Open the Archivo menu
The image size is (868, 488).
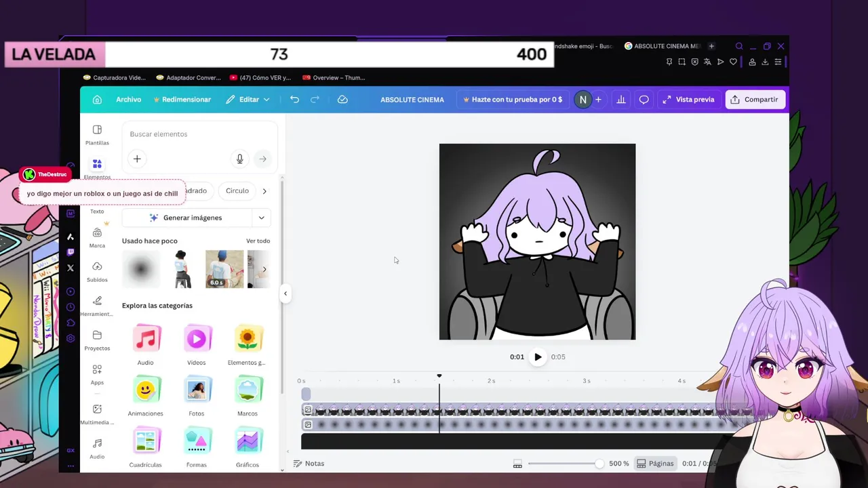[128, 100]
